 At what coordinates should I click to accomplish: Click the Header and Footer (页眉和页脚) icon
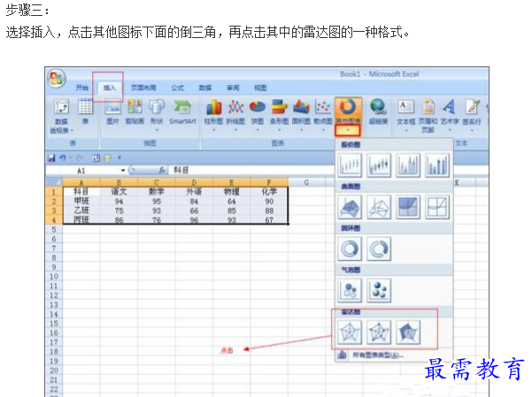pos(428,107)
